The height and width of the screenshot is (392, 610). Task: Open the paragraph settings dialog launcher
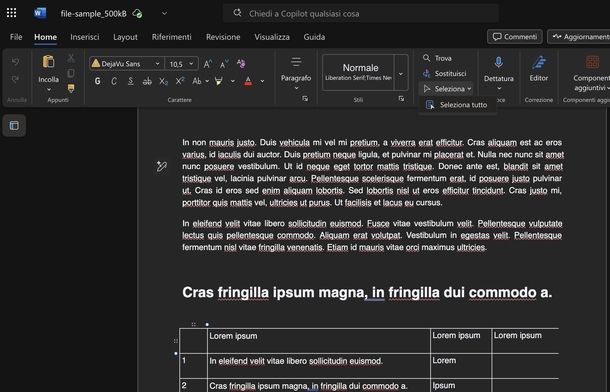(x=305, y=99)
